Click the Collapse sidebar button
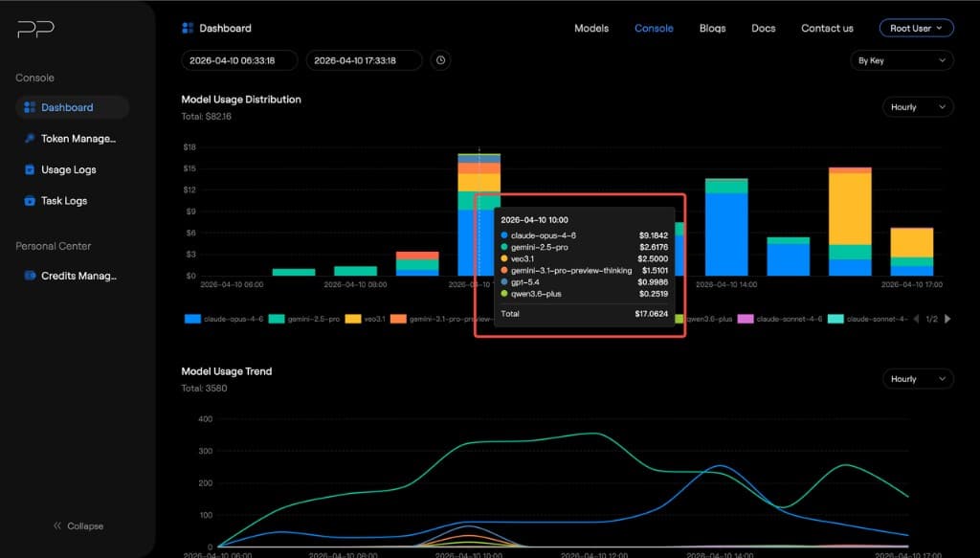 tap(78, 526)
